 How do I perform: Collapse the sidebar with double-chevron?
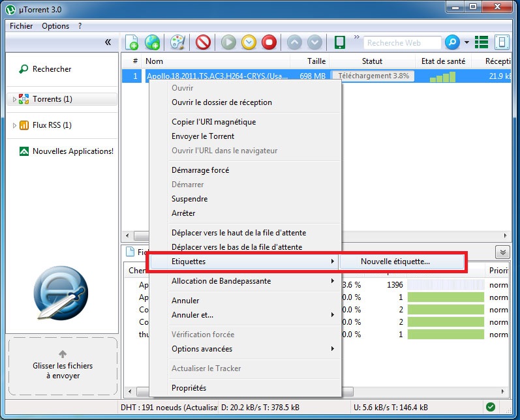(x=108, y=42)
